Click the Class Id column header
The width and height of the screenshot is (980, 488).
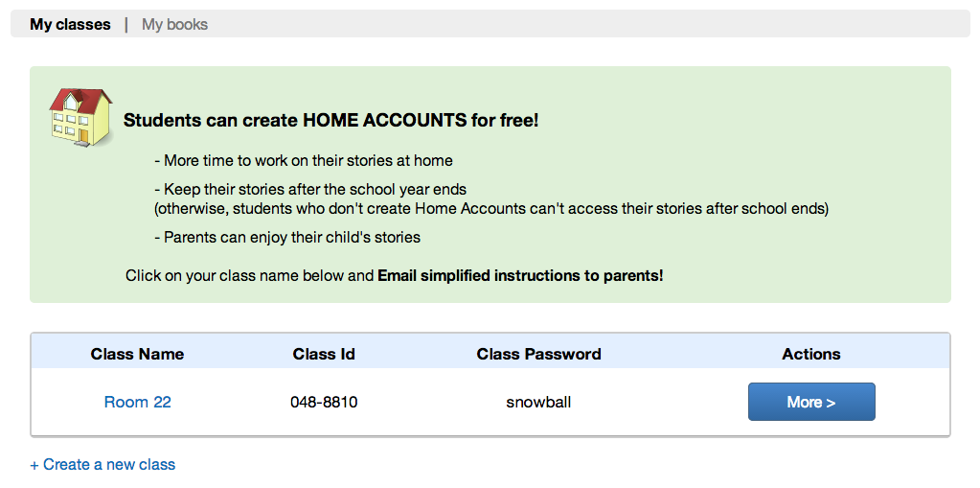tap(324, 354)
